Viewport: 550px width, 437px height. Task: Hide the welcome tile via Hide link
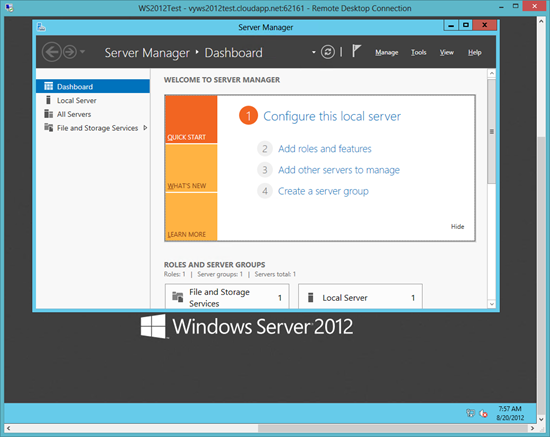(457, 227)
